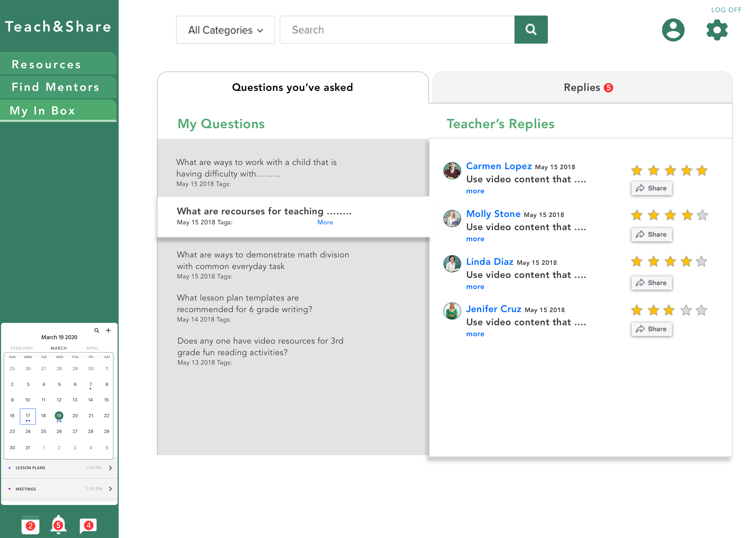Open the settings gear icon
756x538 pixels.
(717, 30)
